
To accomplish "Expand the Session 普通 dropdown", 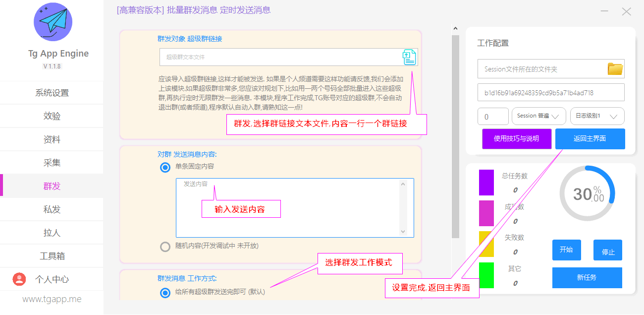I will coord(538,116).
